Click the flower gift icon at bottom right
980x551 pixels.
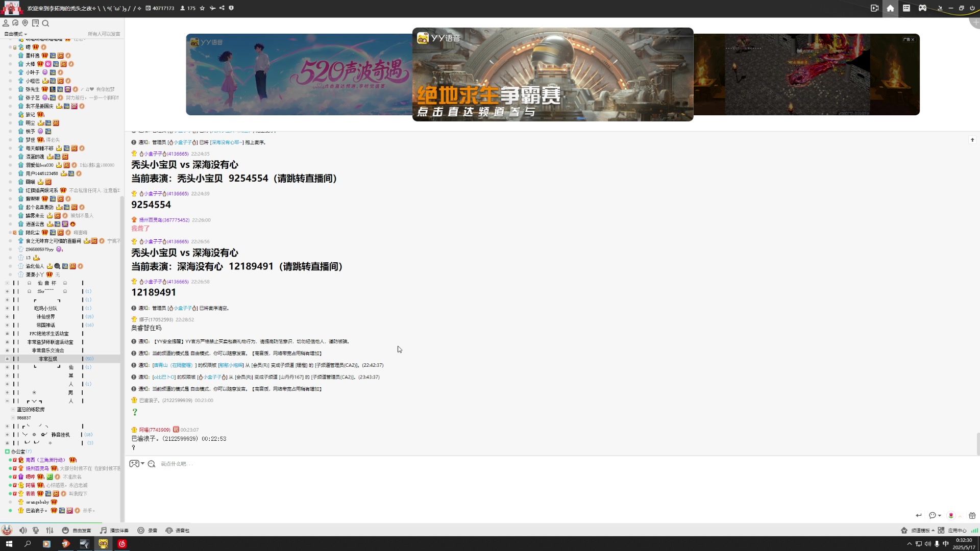click(951, 515)
